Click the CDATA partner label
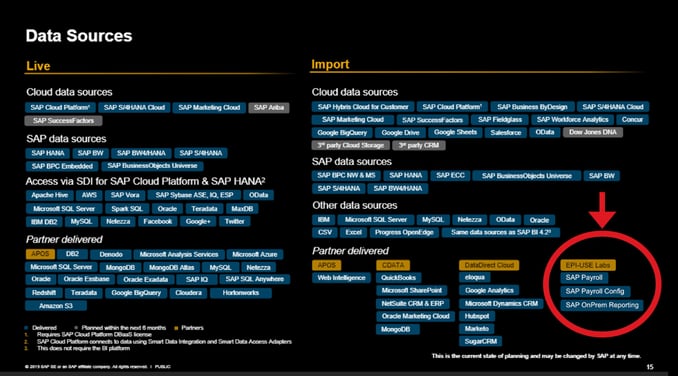The image size is (678, 376). [393, 265]
